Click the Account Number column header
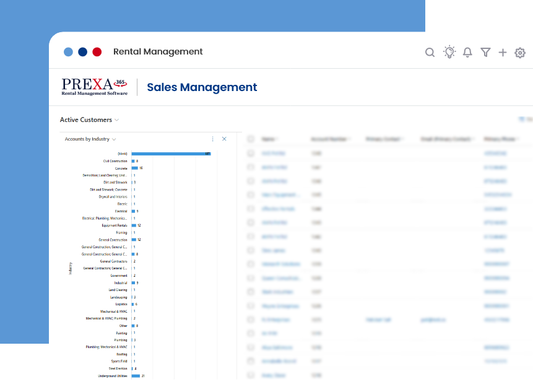The image size is (533, 392). 329,139
